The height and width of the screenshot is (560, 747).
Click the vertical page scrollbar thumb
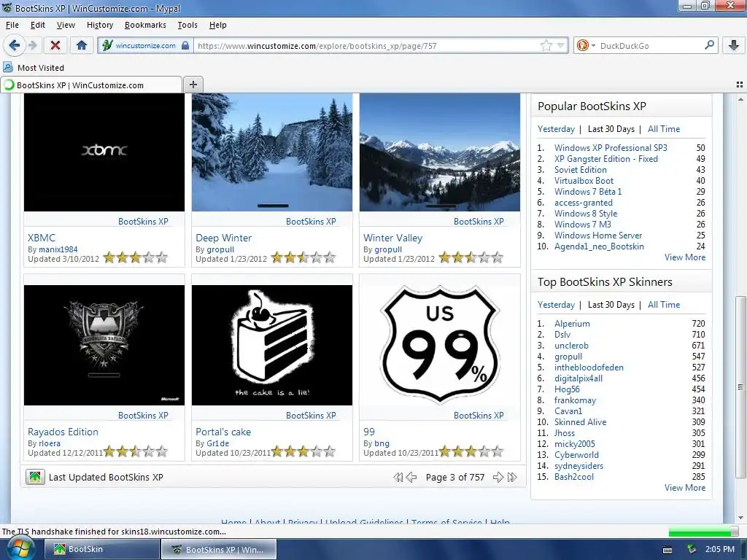click(x=740, y=386)
